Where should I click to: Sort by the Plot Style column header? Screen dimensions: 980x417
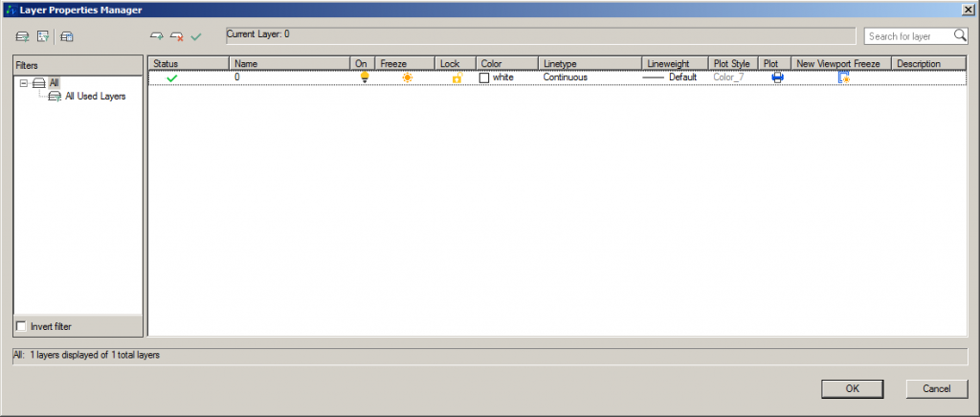[x=734, y=64]
